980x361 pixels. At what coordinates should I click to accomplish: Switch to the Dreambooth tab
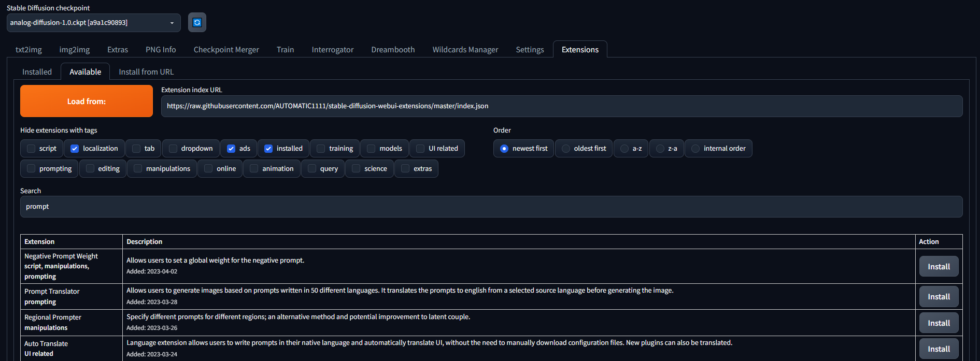tap(393, 50)
